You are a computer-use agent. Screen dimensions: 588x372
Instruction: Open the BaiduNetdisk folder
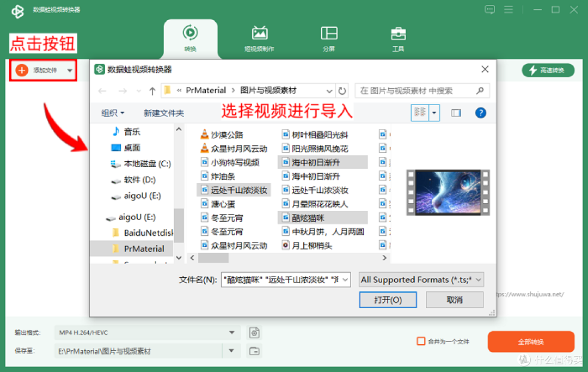coord(143,233)
